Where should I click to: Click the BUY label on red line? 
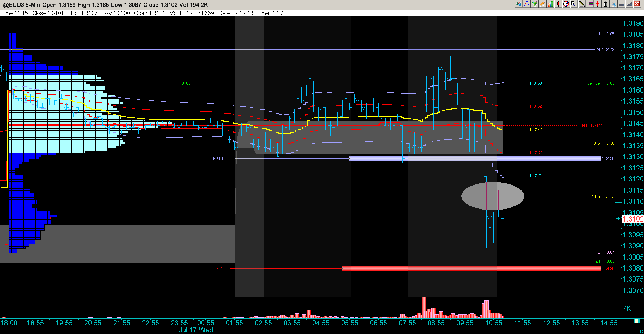pos(219,269)
